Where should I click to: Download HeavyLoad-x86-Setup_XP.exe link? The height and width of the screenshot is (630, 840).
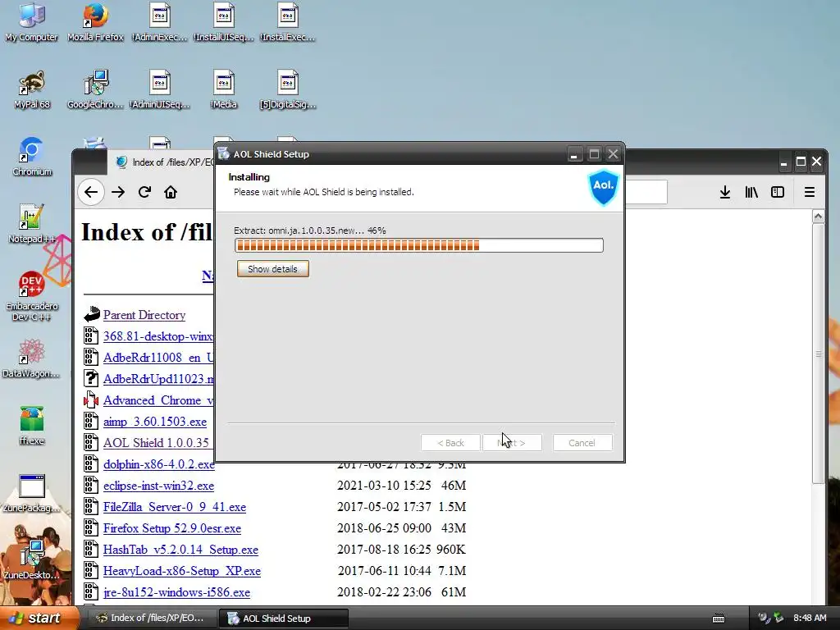click(x=182, y=571)
